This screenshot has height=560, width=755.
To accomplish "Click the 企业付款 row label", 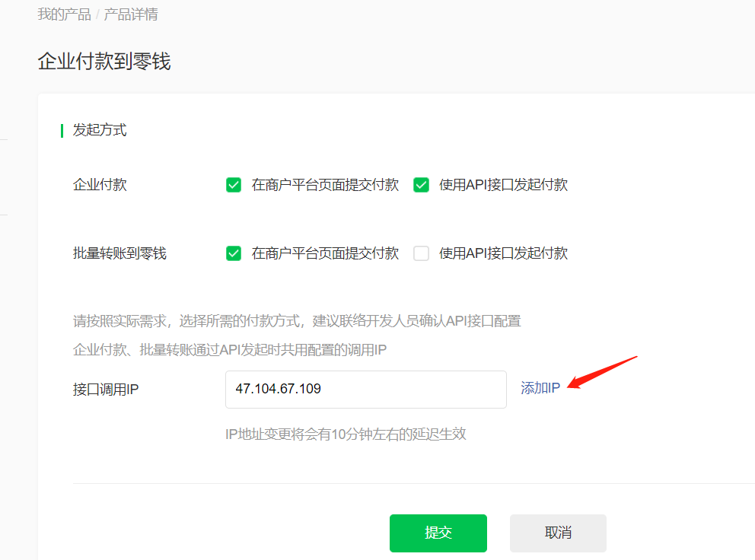I will click(100, 185).
